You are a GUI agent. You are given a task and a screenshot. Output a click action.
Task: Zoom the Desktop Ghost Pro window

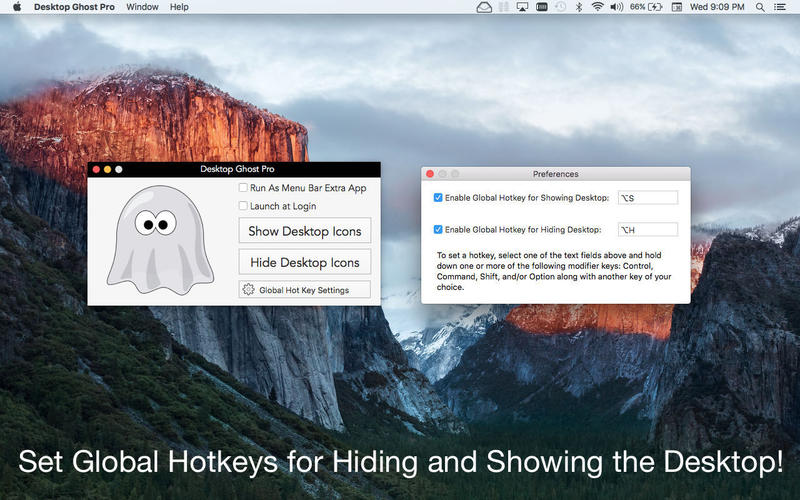[x=119, y=169]
